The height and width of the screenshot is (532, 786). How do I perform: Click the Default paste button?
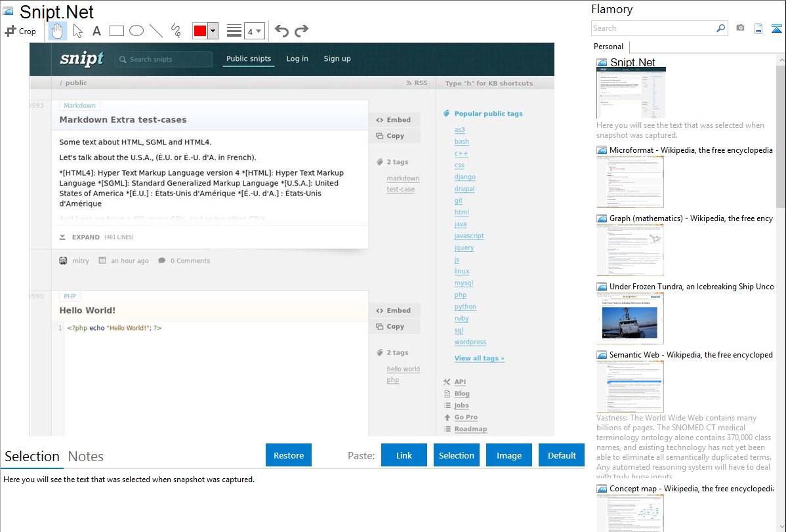[562, 455]
